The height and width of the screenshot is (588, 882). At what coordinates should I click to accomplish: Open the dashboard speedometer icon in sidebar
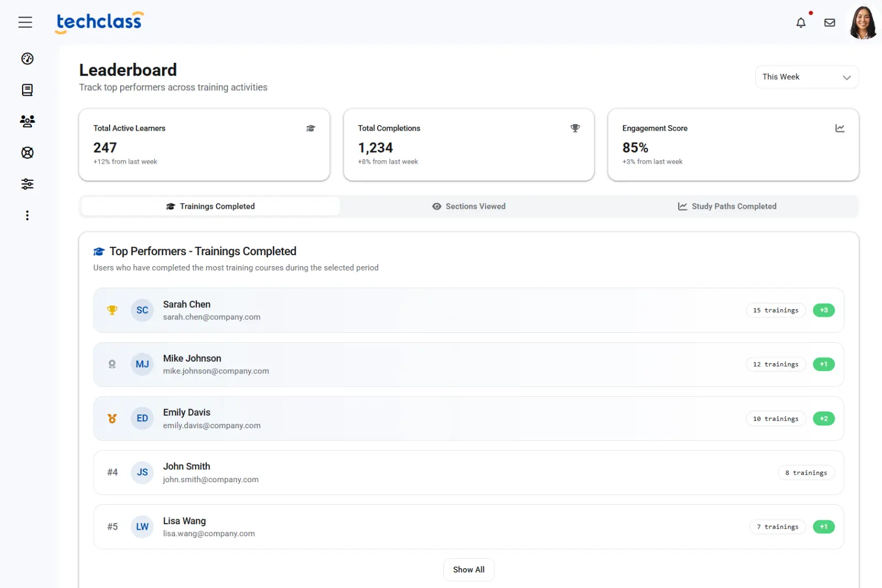pyautogui.click(x=27, y=58)
